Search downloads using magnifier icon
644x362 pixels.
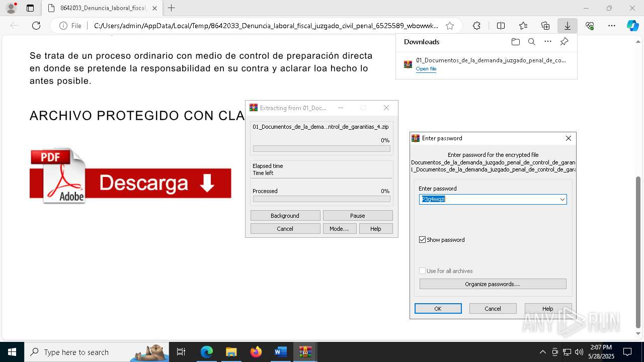tap(531, 42)
